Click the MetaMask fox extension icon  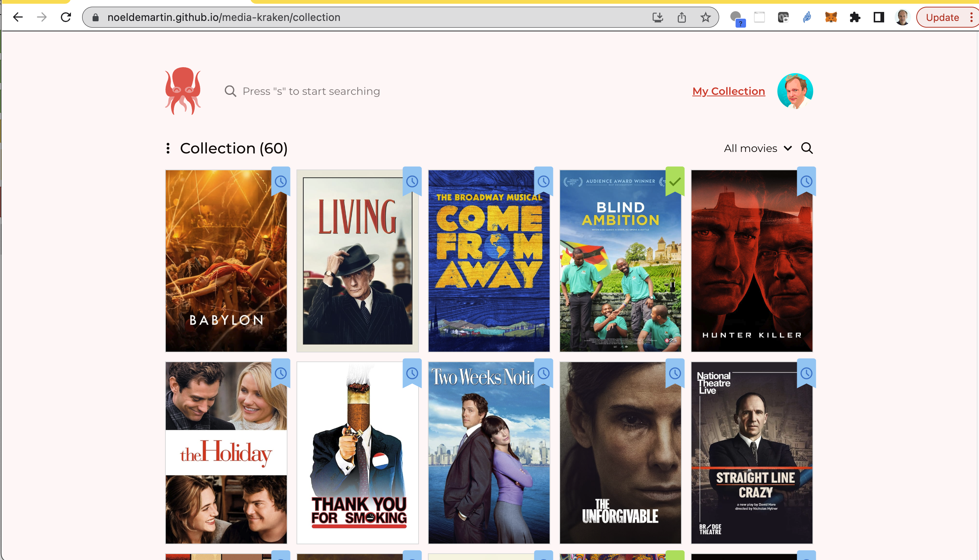click(x=831, y=17)
